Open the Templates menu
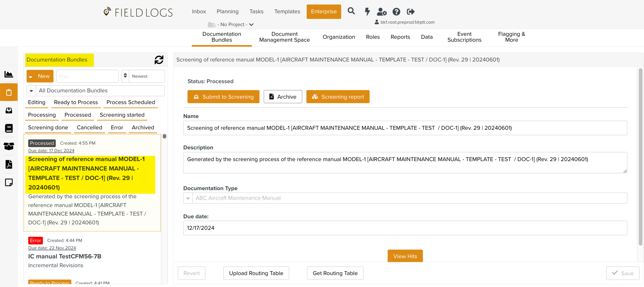The image size is (644, 287). coord(287,12)
